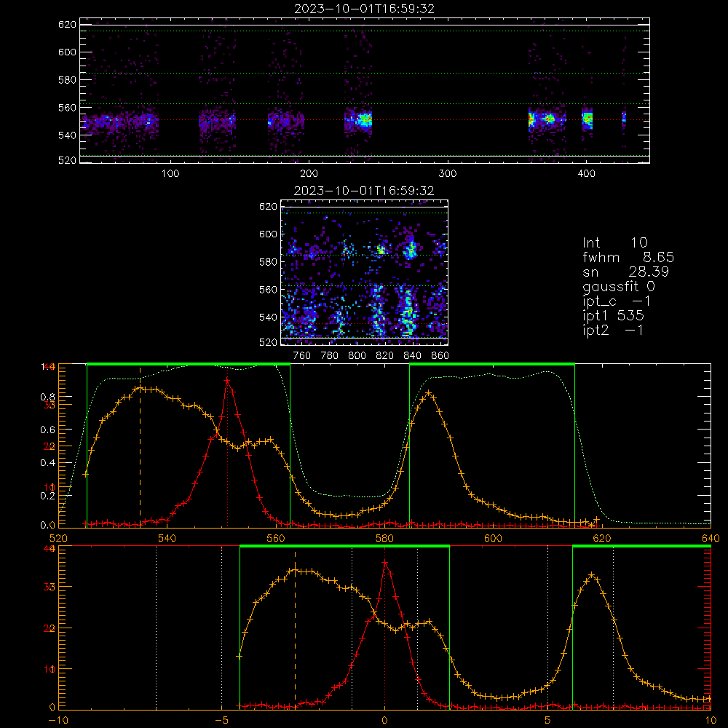Click x-axis label 860 under middle image
The height and width of the screenshot is (728, 728).
[440, 356]
